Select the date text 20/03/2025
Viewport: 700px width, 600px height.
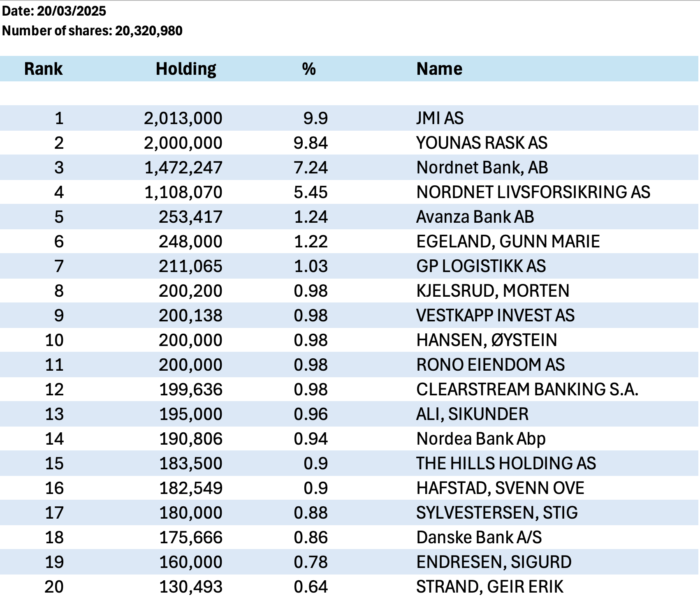pyautogui.click(x=72, y=11)
